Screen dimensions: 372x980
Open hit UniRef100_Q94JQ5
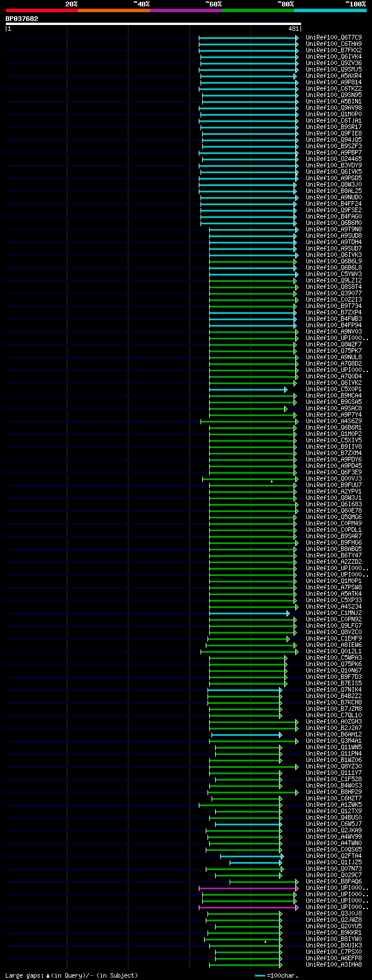coord(334,140)
